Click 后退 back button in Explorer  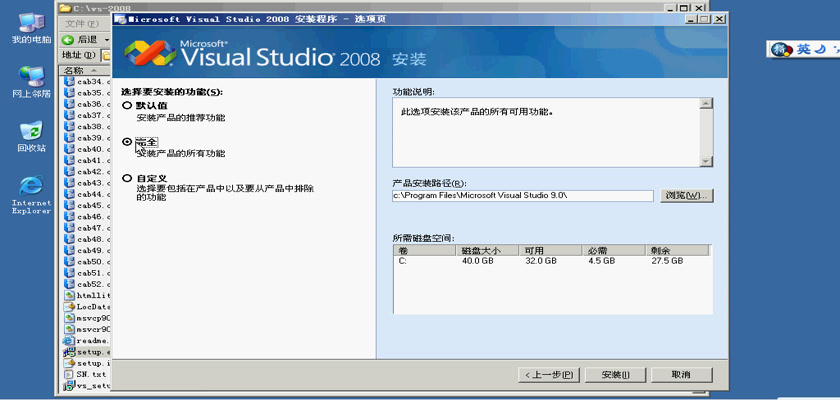point(79,39)
